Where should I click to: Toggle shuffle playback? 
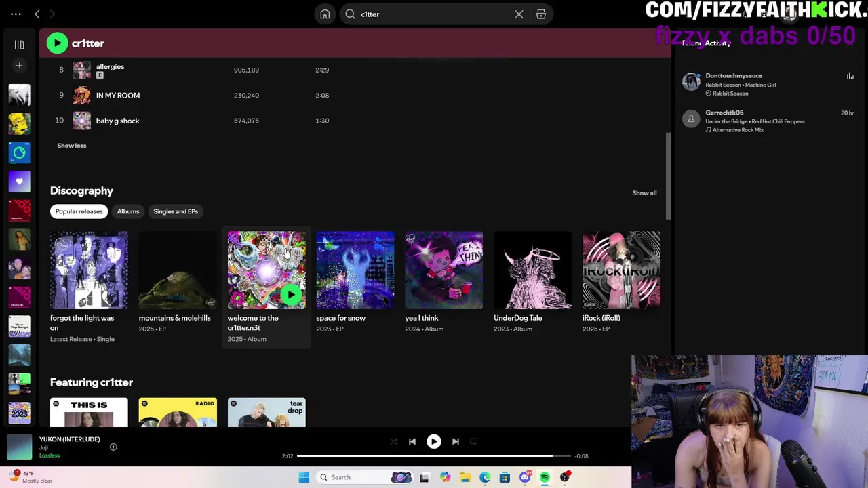394,441
